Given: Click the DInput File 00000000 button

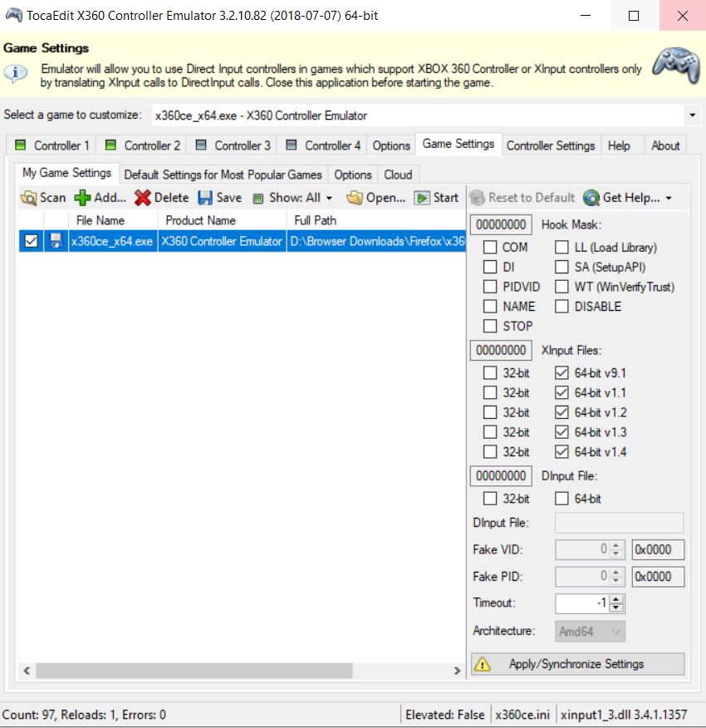Looking at the screenshot, I should (x=501, y=476).
